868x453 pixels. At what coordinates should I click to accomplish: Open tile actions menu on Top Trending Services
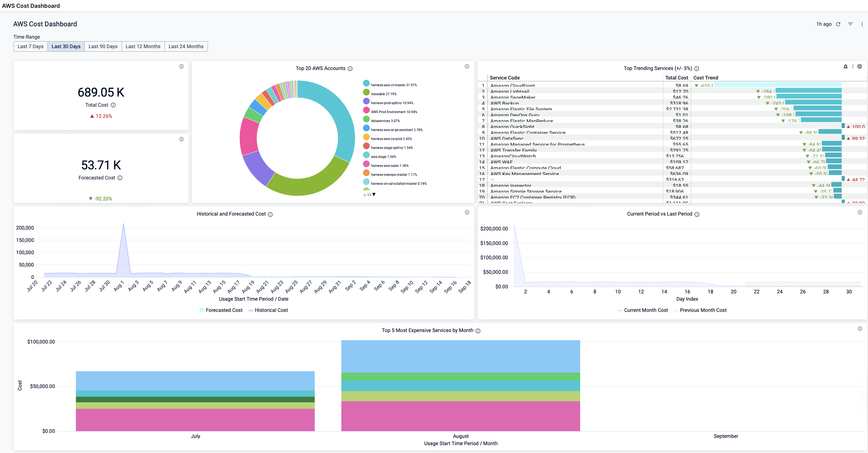[853, 66]
